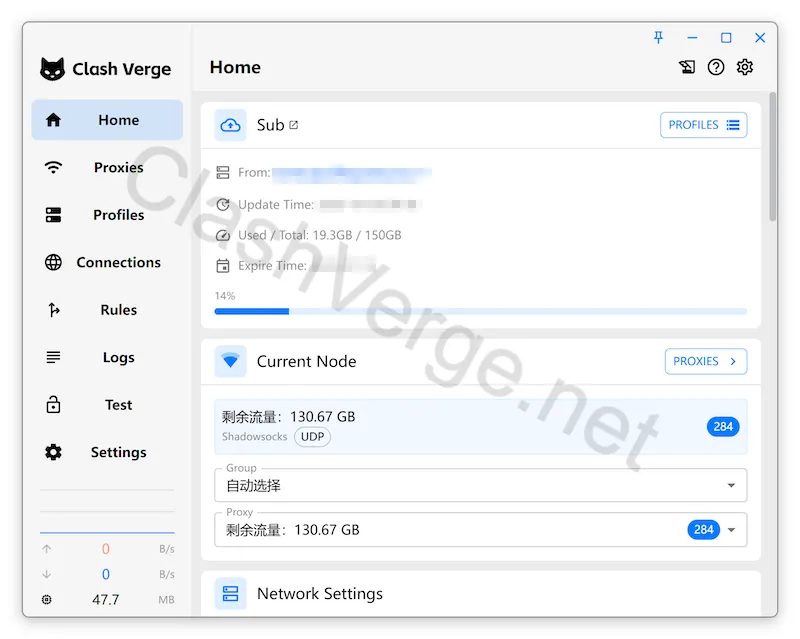Go to the Proxies page
The width and height of the screenshot is (800, 639).
pyautogui.click(x=107, y=167)
